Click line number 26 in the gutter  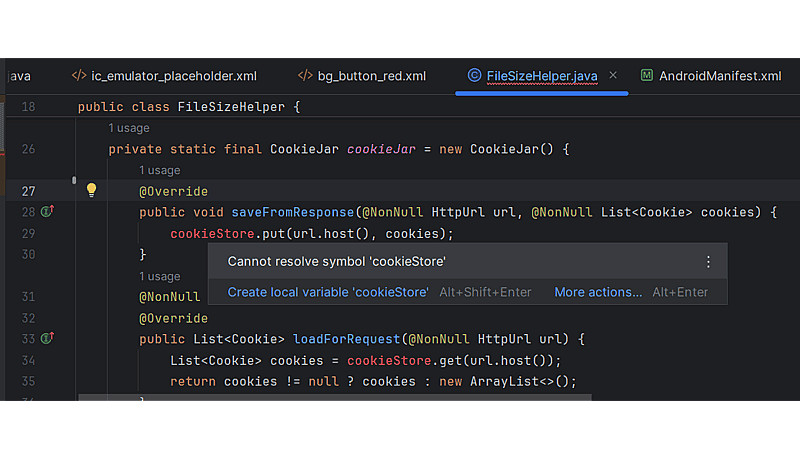[x=28, y=149]
